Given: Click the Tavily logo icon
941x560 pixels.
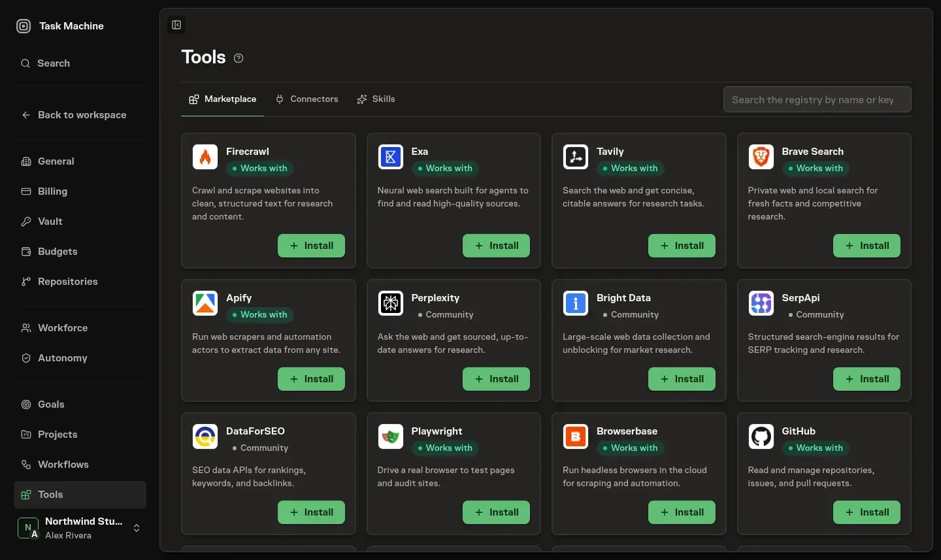Looking at the screenshot, I should [x=576, y=157].
